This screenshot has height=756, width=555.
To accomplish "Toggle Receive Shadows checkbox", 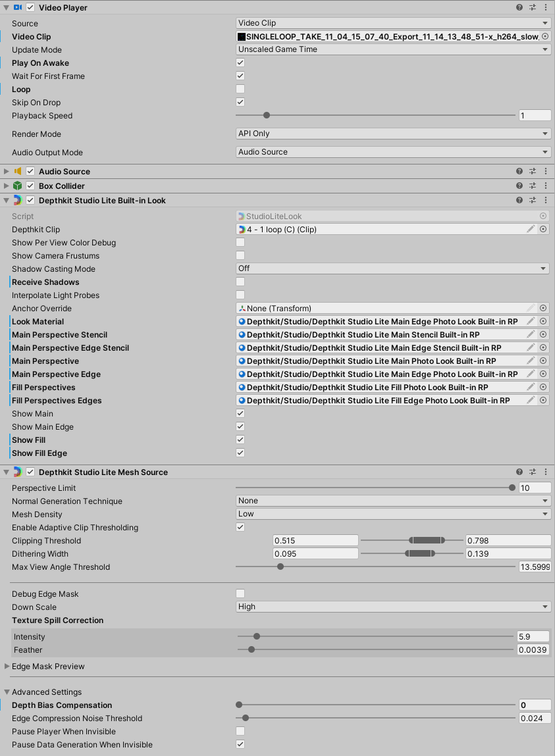I will [240, 282].
